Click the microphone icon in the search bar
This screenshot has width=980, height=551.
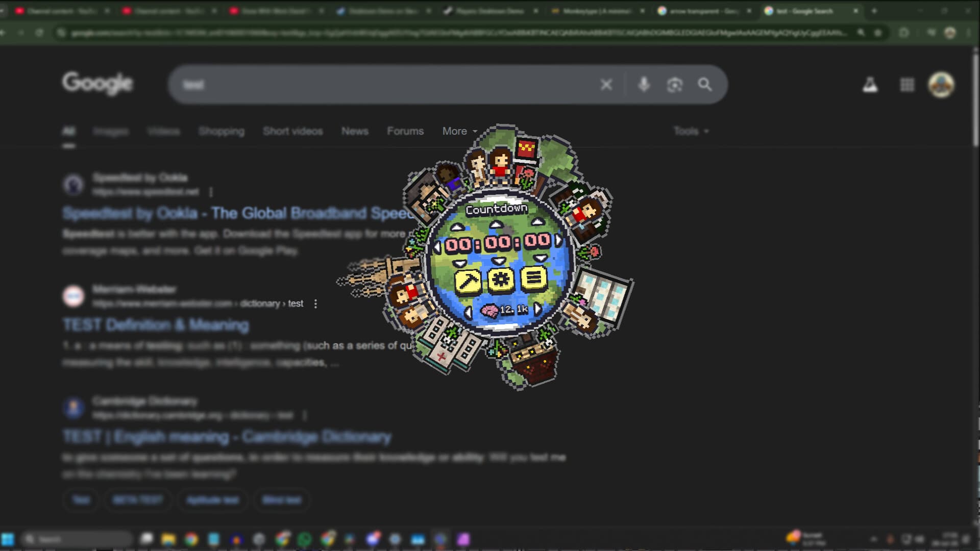tap(644, 85)
